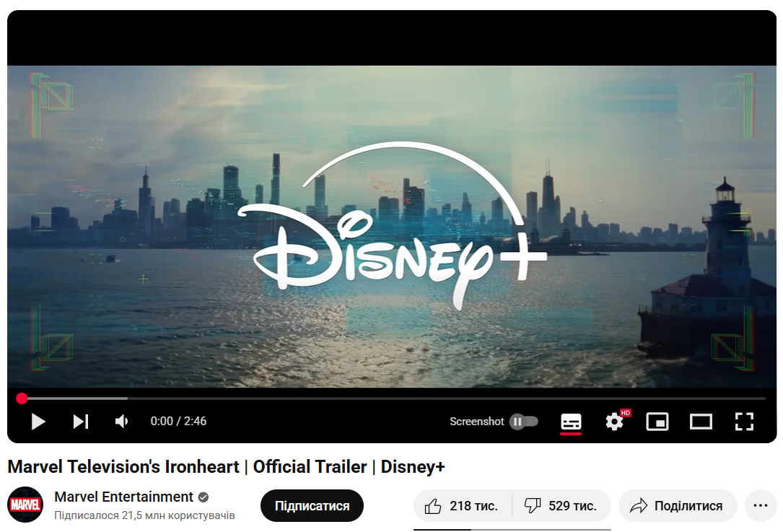Click the Підписатися subscribe button
Viewport: 783px width, 532px height.
[x=312, y=506]
